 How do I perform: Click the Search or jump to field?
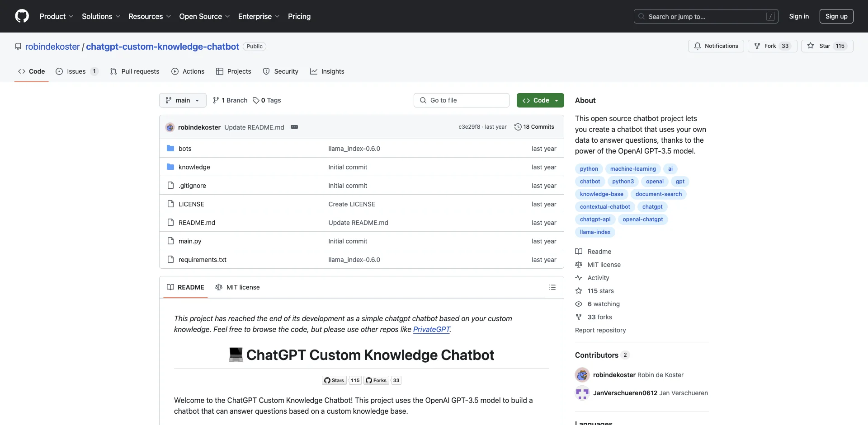[706, 16]
